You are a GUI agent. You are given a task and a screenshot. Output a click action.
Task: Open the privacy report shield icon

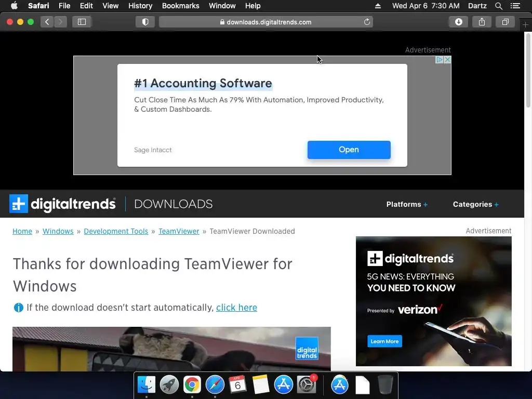(145, 22)
